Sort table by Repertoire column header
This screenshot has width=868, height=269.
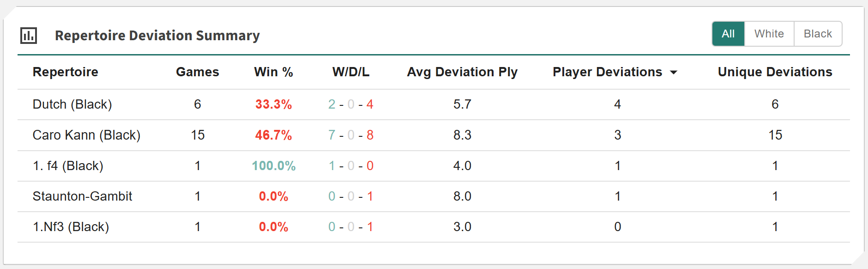(x=66, y=72)
